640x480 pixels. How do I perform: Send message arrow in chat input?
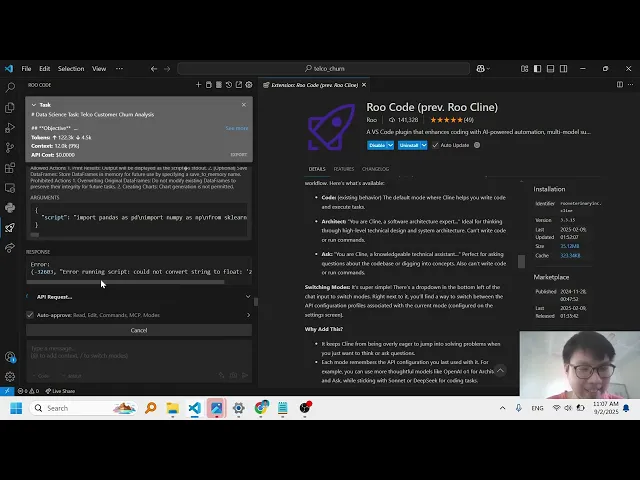[x=245, y=376]
